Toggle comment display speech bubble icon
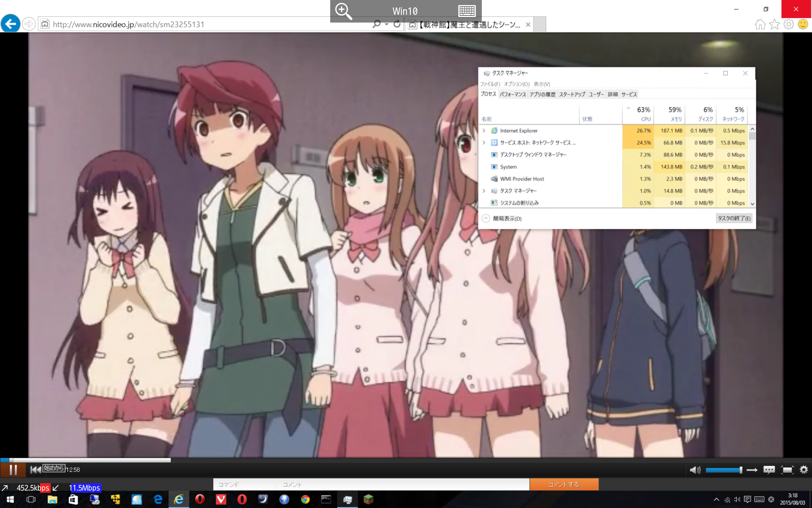812x508 pixels. (769, 470)
